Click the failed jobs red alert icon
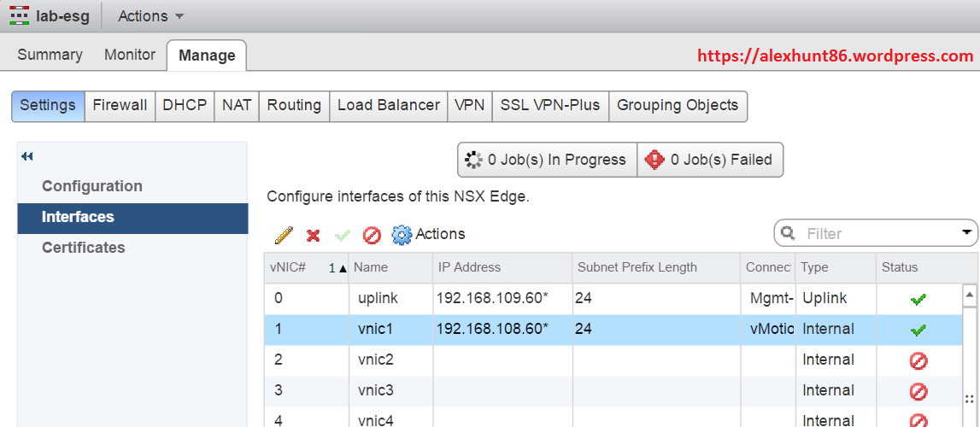 [x=655, y=160]
